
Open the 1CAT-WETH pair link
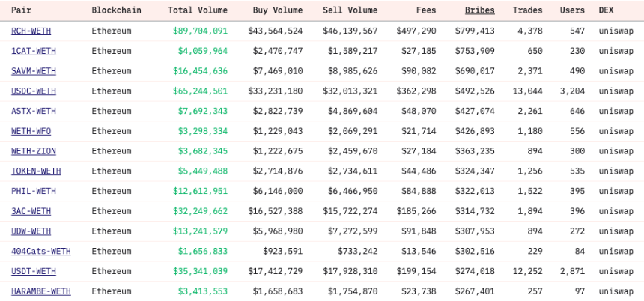tap(34, 51)
